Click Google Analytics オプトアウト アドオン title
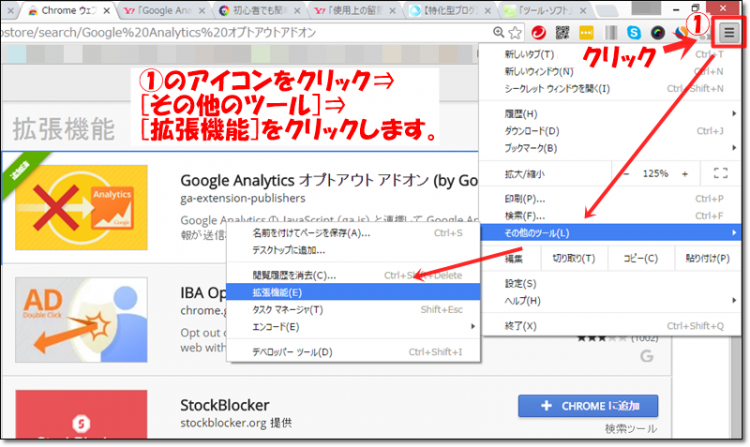 pyautogui.click(x=329, y=180)
